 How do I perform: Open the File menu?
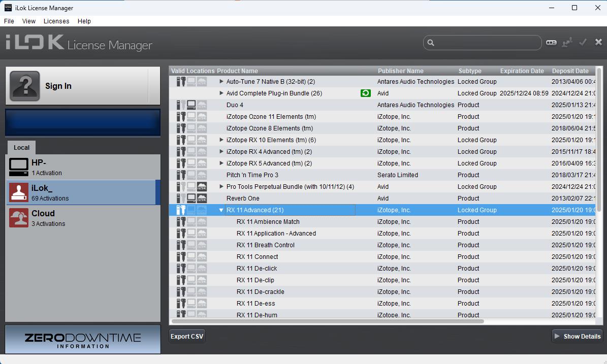9,21
